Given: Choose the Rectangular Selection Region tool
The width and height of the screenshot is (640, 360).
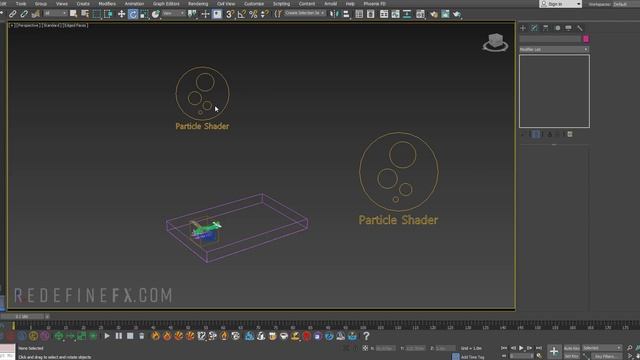Looking at the screenshot, I should [96, 14].
